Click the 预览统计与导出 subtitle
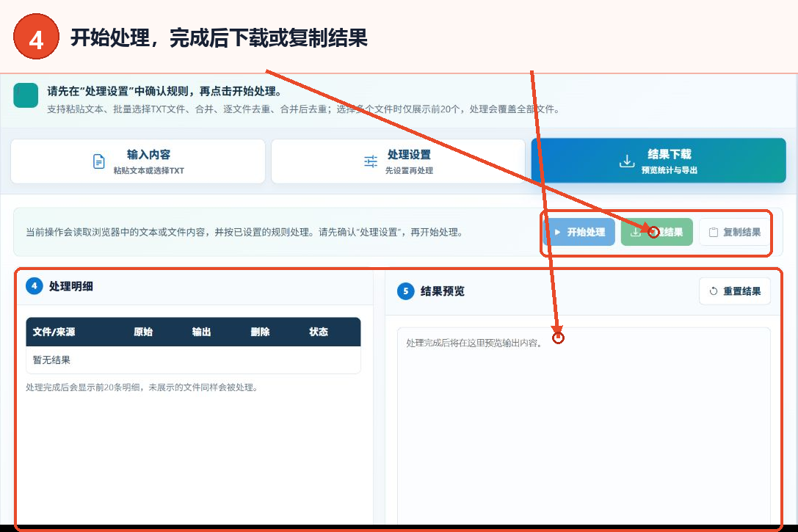This screenshot has width=798, height=532. 670,170
